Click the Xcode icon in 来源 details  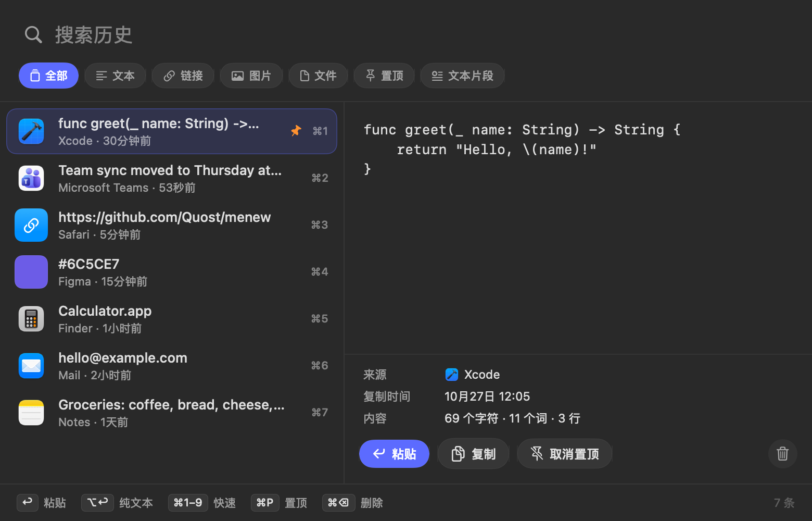[451, 375]
